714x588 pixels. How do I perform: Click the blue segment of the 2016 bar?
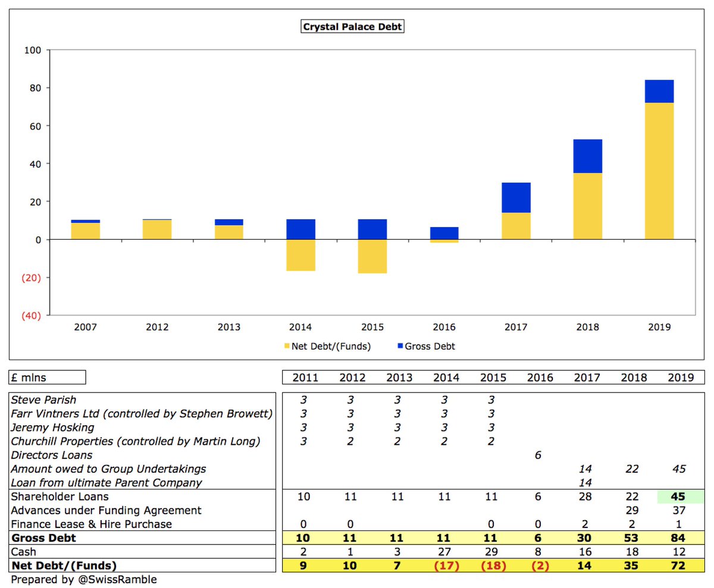click(x=444, y=233)
